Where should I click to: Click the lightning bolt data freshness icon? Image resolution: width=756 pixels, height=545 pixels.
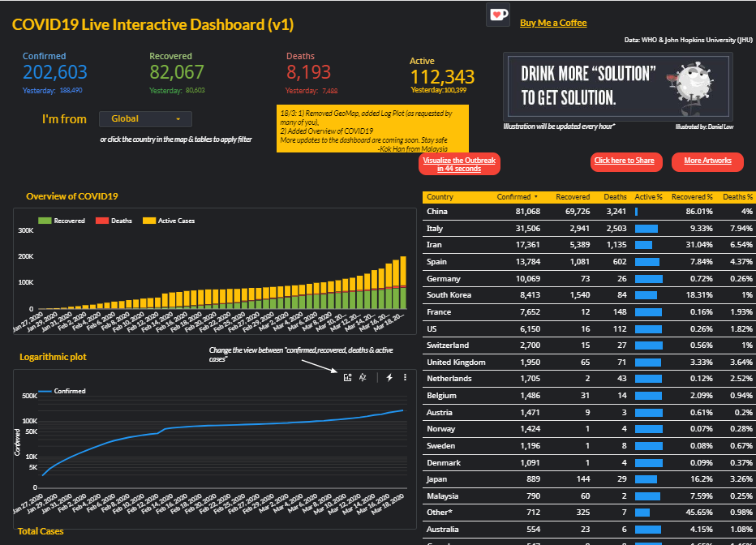pos(389,377)
